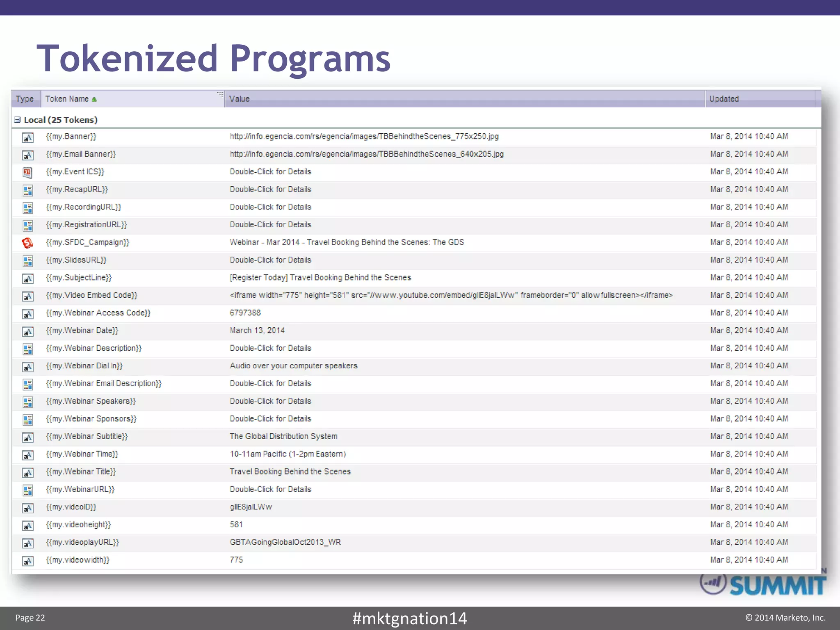Click the 10-11am Pacific time value
Screen dimensions: 840x630
(288, 454)
